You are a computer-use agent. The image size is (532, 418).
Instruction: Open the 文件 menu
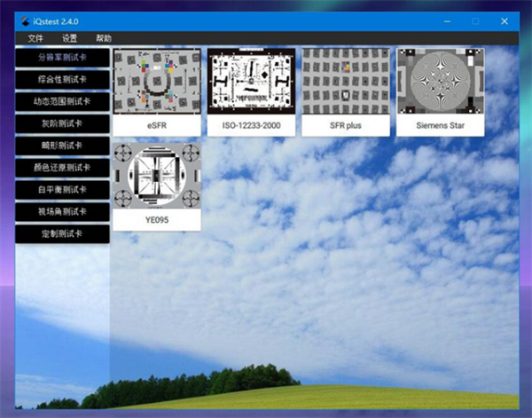pyautogui.click(x=35, y=38)
